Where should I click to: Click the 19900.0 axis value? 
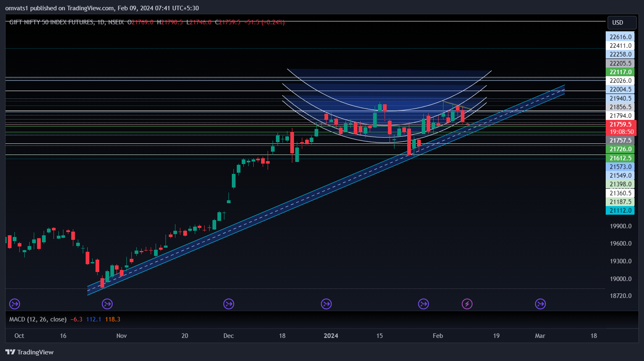point(621,226)
